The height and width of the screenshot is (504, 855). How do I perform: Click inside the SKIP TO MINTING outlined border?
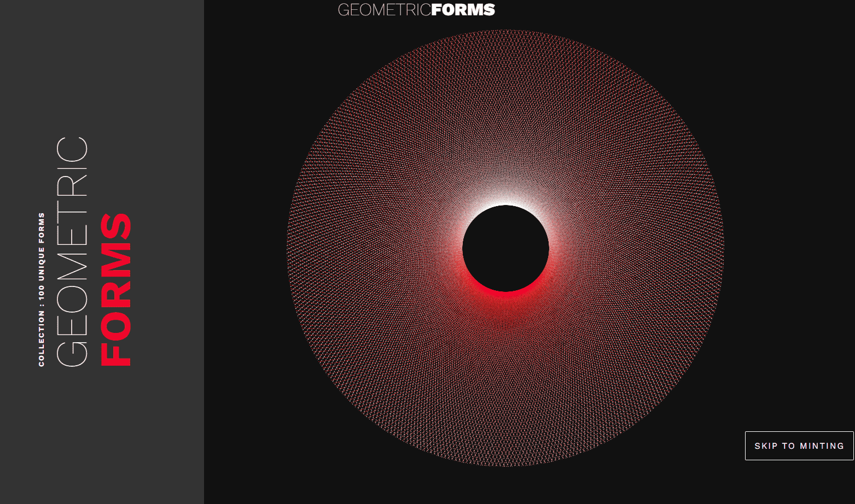tap(798, 446)
